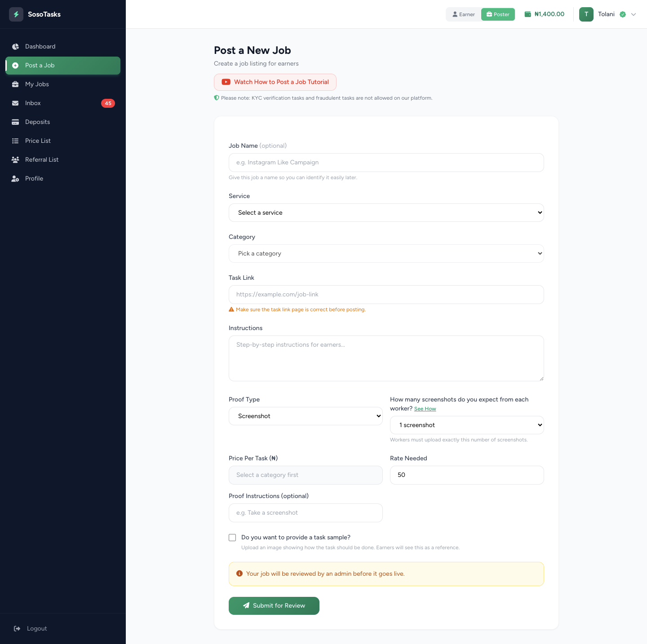Screen dimensions: 647x644
Task: Click Logout in the sidebar
Action: 63,629
